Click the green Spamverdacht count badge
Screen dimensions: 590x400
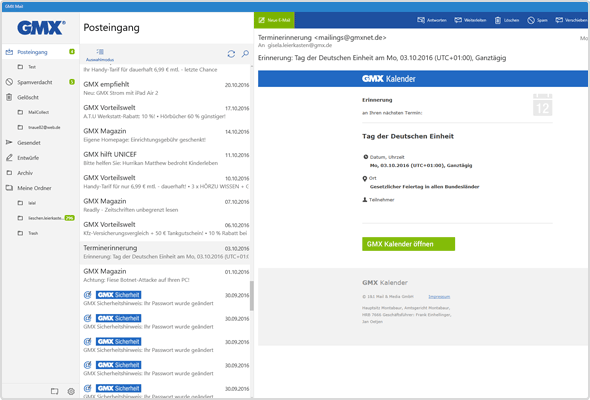tap(72, 82)
